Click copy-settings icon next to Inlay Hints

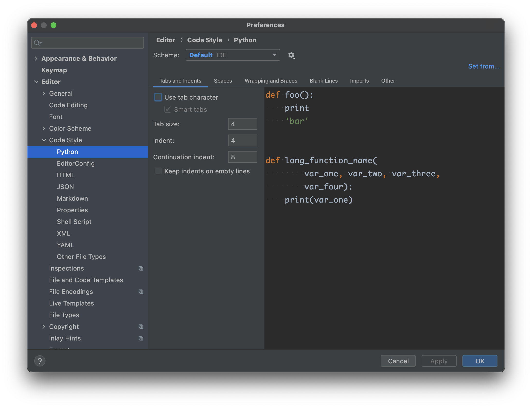pos(141,338)
